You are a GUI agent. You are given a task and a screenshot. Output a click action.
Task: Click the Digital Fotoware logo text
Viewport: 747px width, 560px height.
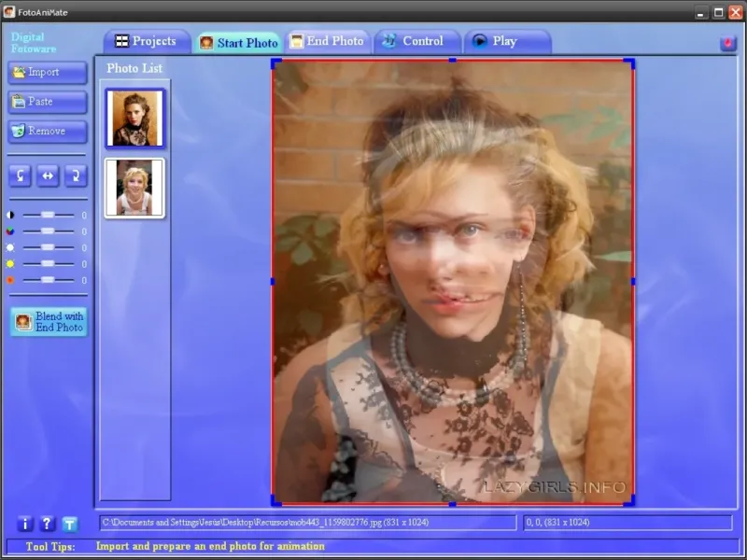34,43
